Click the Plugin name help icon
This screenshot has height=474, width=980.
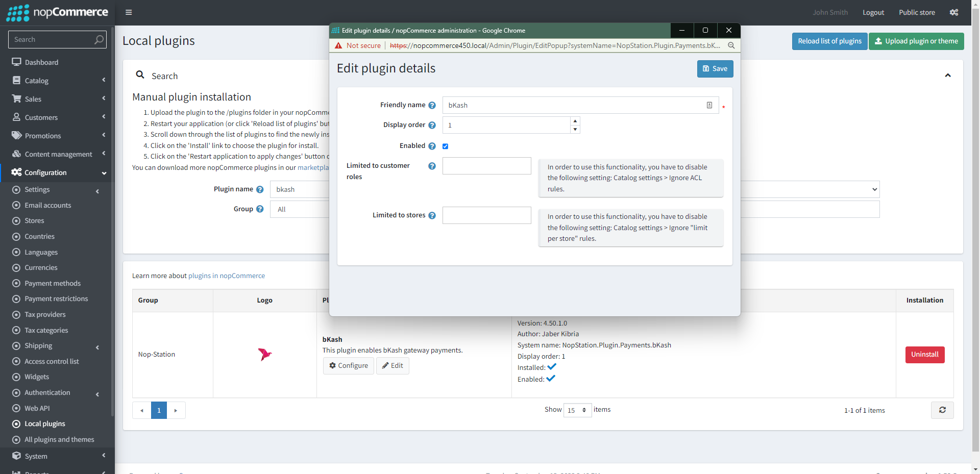click(x=260, y=189)
